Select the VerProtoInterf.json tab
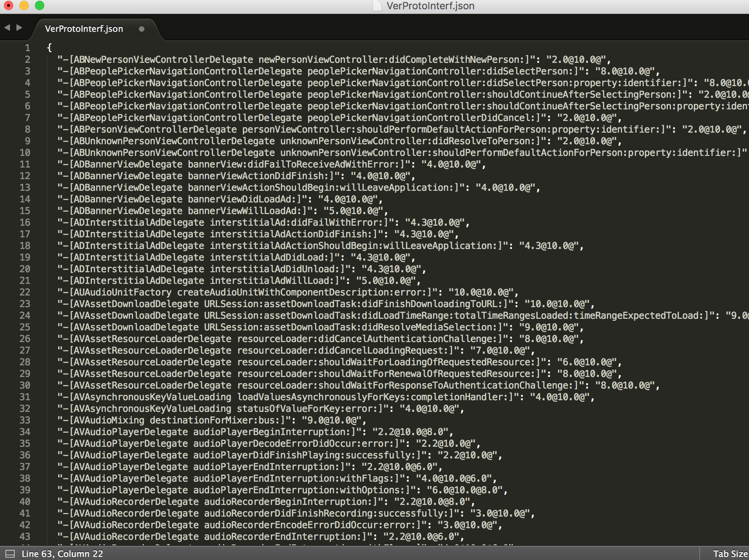749x560 pixels. 84,29
